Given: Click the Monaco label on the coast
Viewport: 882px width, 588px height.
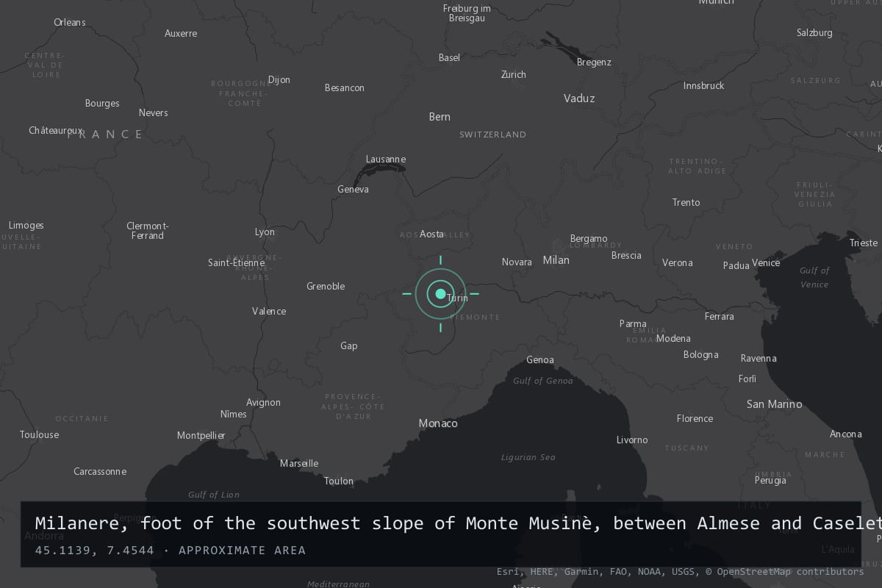Looking at the screenshot, I should pyautogui.click(x=438, y=423).
